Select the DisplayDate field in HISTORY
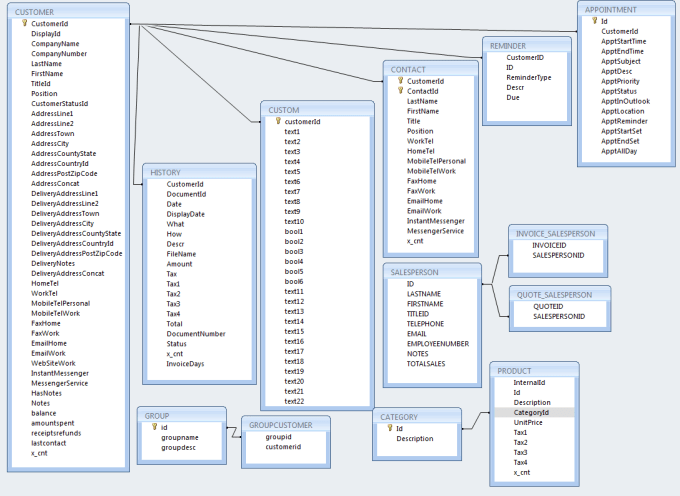Screen dimensions: 680x496 point(186,214)
